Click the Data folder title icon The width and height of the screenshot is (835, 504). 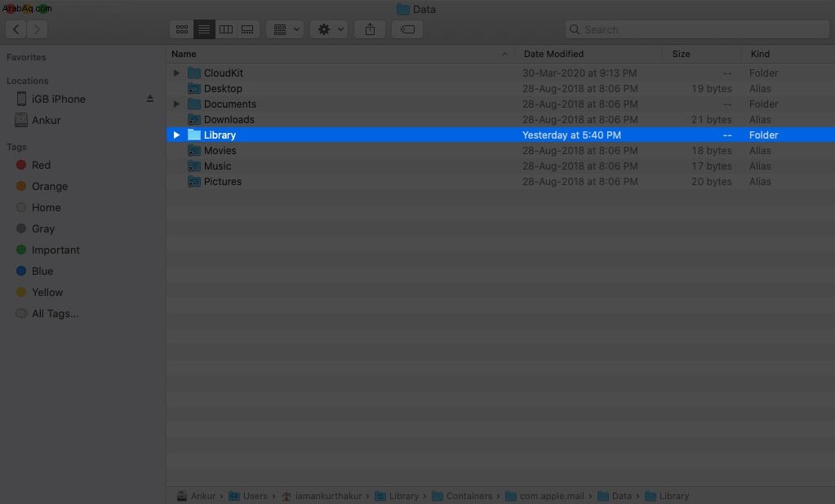tap(403, 9)
